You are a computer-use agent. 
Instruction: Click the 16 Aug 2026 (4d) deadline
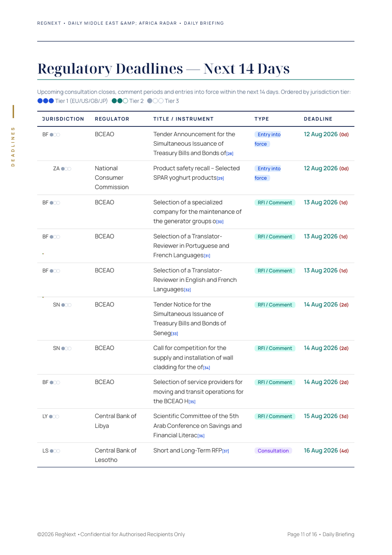tap(326, 451)
